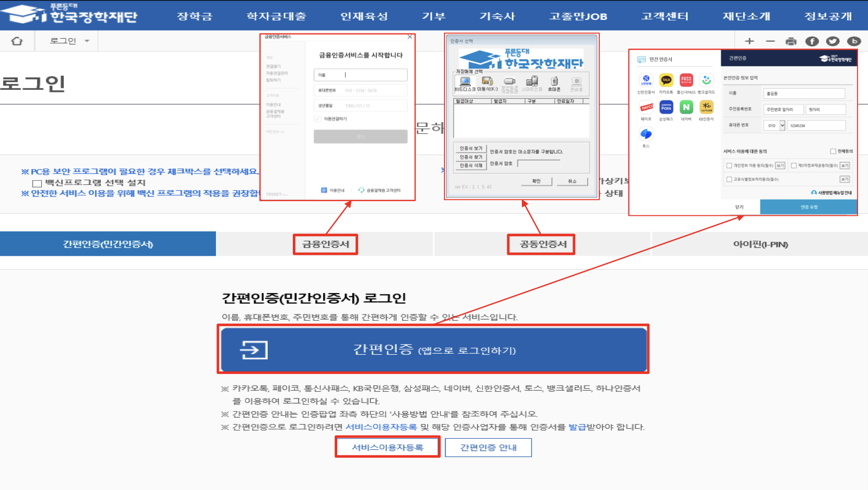Select the 페이코 certificate icon
Viewport: 868px width, 490px height.
[646, 107]
